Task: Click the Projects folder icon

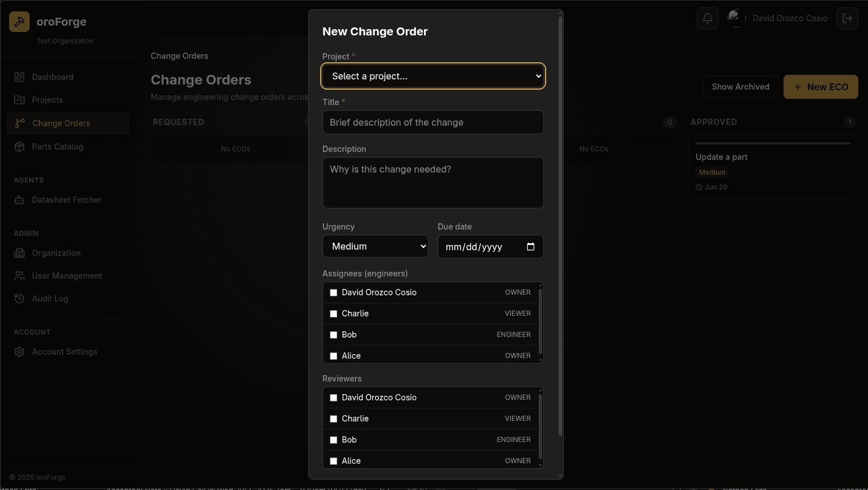Action: tap(19, 100)
